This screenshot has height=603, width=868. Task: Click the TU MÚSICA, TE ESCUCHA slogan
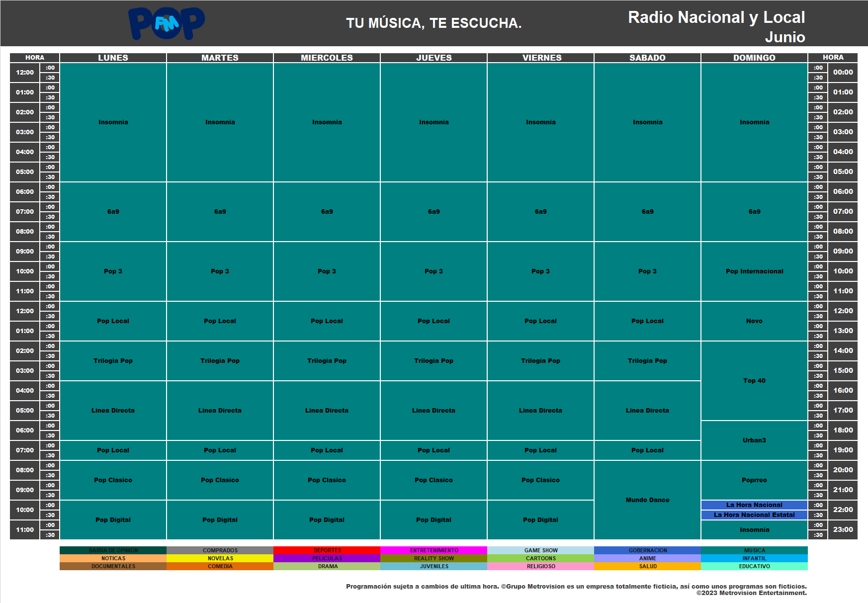coord(434,23)
